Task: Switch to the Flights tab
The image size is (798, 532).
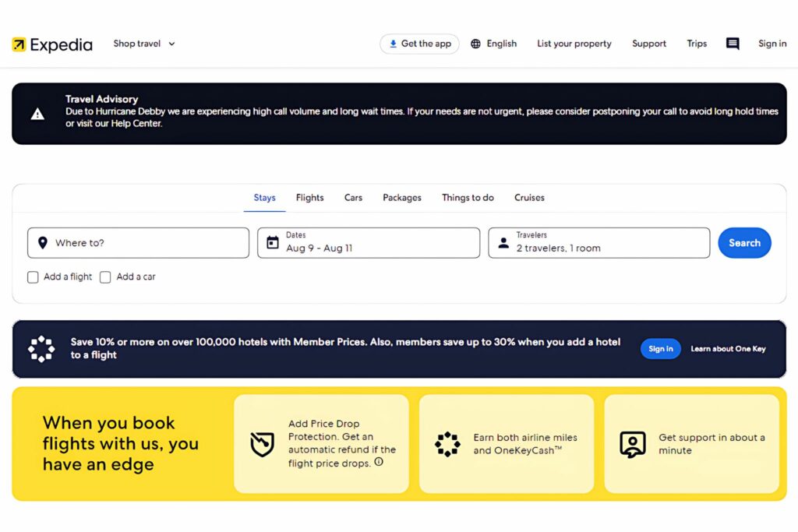Action: [x=309, y=198]
